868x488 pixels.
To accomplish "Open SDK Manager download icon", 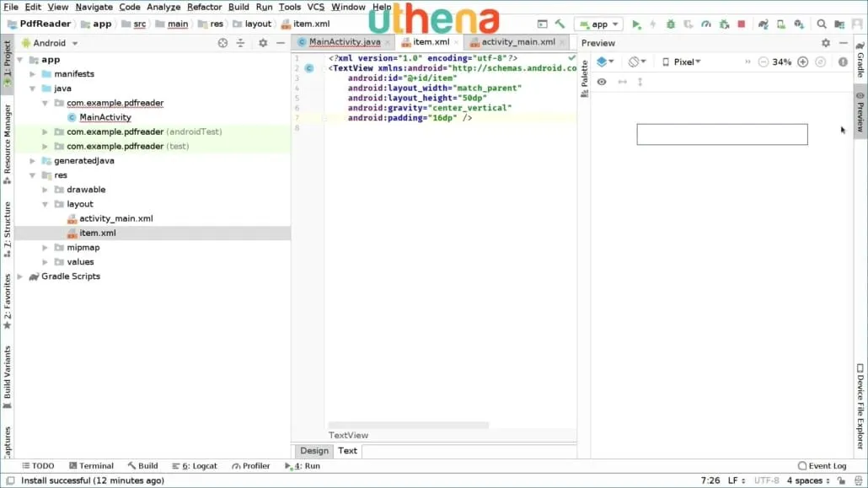I will pos(799,24).
